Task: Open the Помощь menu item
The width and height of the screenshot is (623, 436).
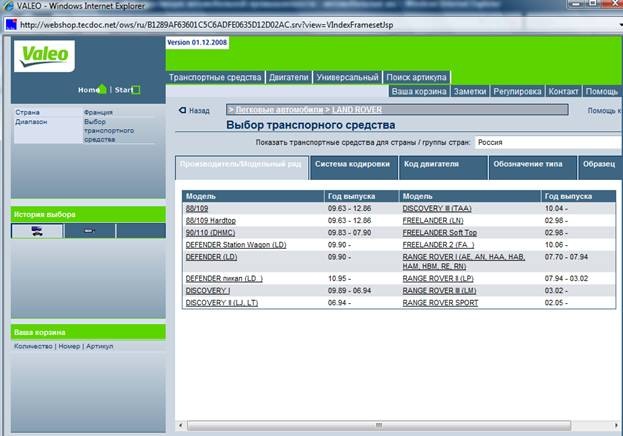Action: tap(602, 91)
